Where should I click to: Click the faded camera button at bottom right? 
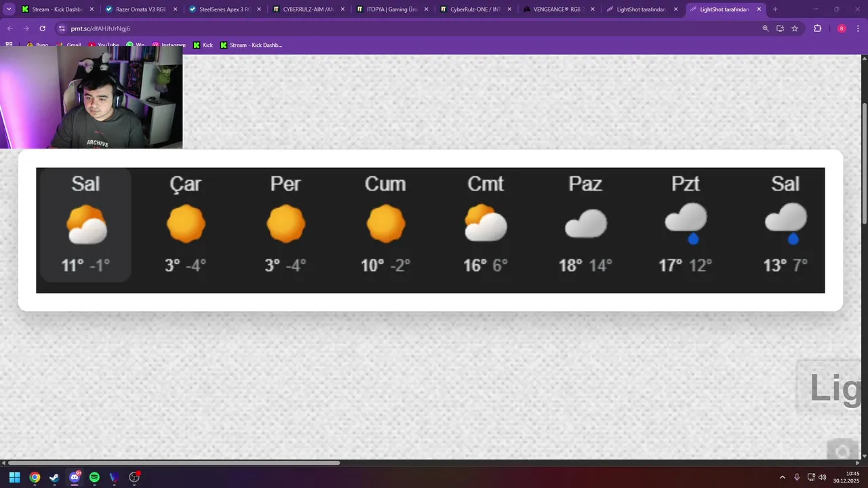tap(842, 451)
